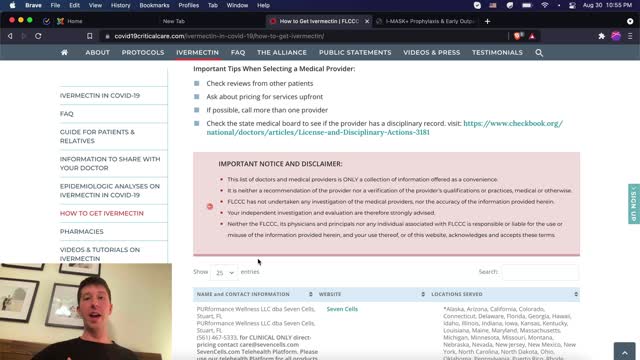Open EPIDEMIOLOGIC ANALYSES ON IVERMECTIN link
Viewport: 640px width, 360px height.
tap(110, 191)
